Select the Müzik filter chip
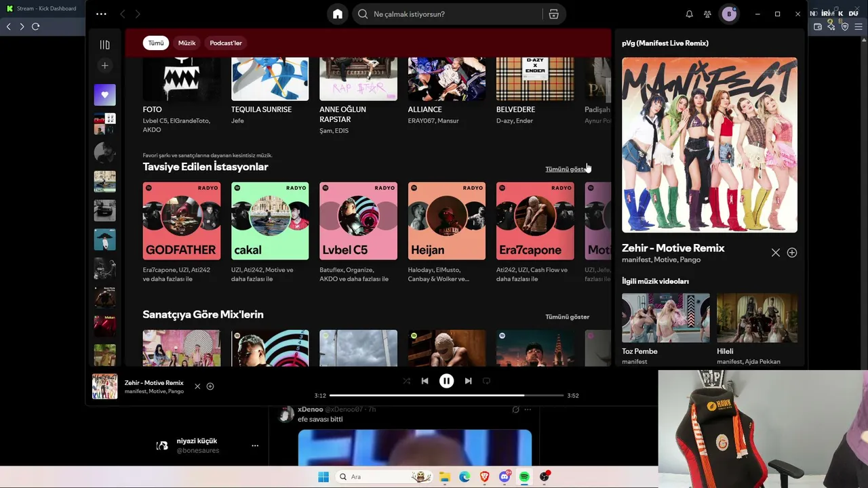Viewport: 868px width, 488px height. (x=186, y=43)
